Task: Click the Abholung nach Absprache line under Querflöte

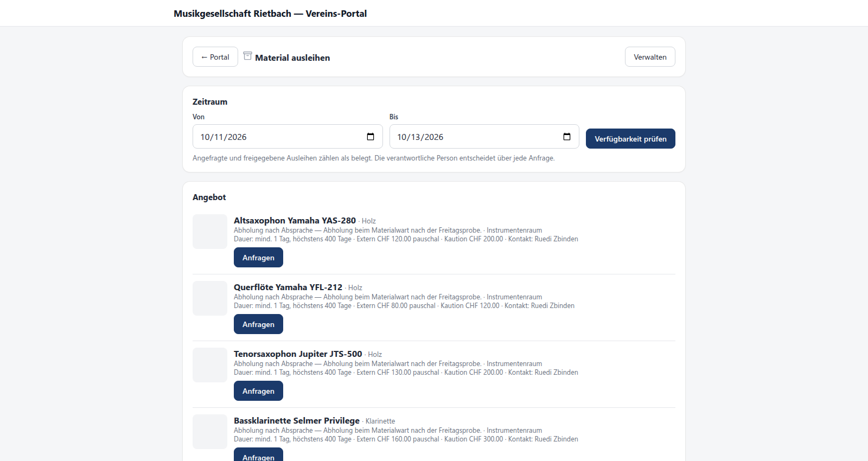Action: click(x=388, y=297)
